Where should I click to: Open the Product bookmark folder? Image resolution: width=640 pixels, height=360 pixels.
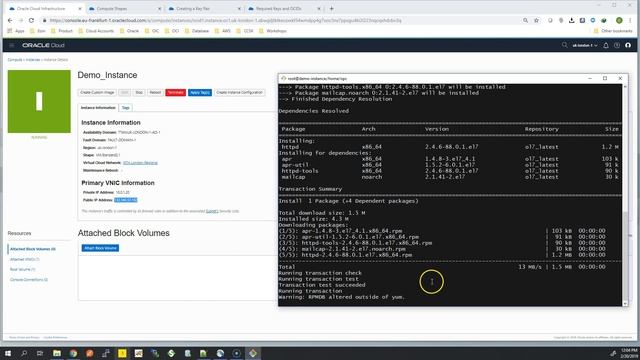(62, 31)
